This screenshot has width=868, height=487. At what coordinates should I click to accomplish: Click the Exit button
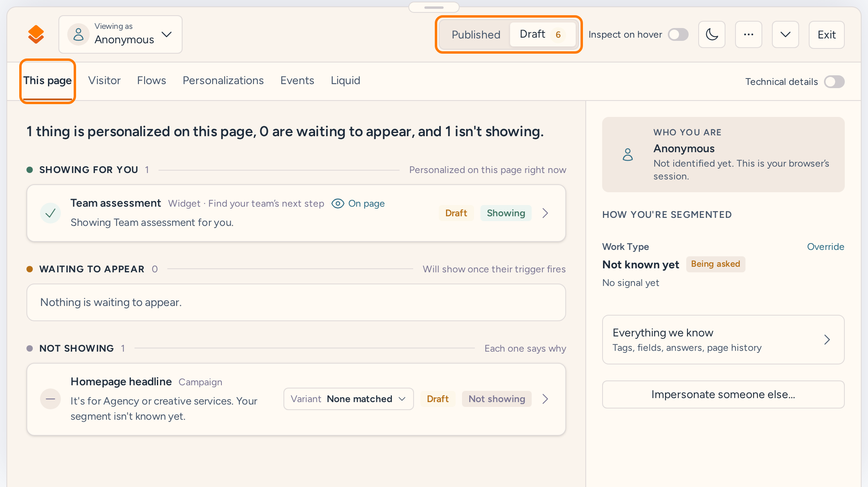[x=827, y=34]
